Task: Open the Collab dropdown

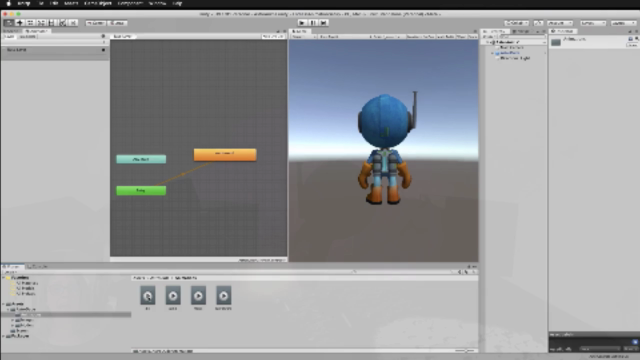Action: 516,23
